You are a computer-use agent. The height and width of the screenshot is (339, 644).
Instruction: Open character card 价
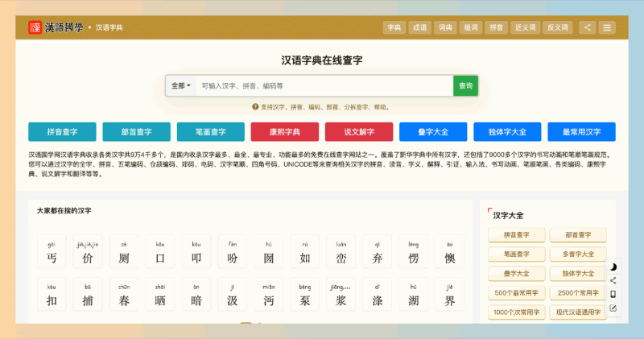point(88,251)
